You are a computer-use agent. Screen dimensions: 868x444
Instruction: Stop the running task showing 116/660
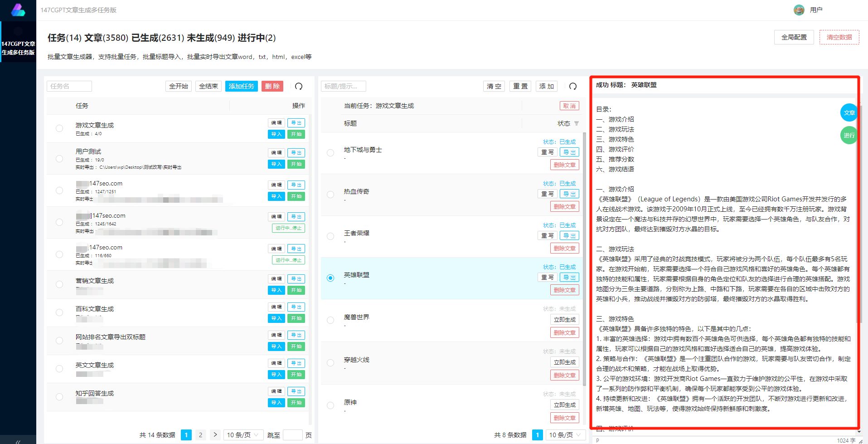288,260
